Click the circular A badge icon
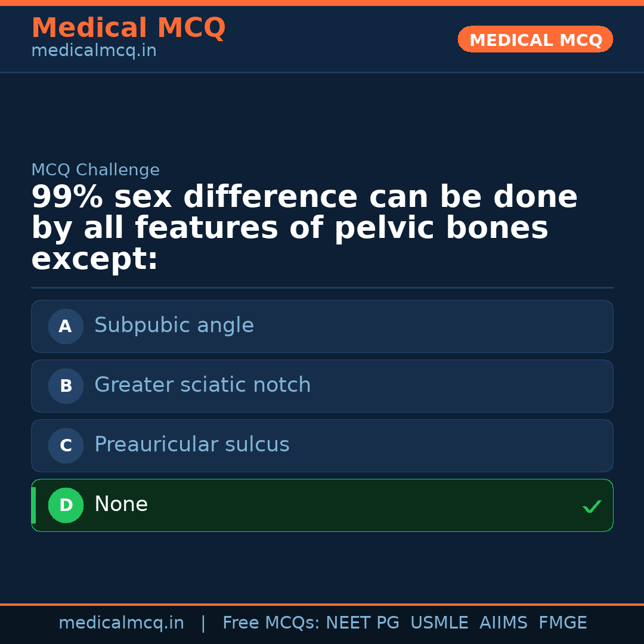 coord(66,326)
